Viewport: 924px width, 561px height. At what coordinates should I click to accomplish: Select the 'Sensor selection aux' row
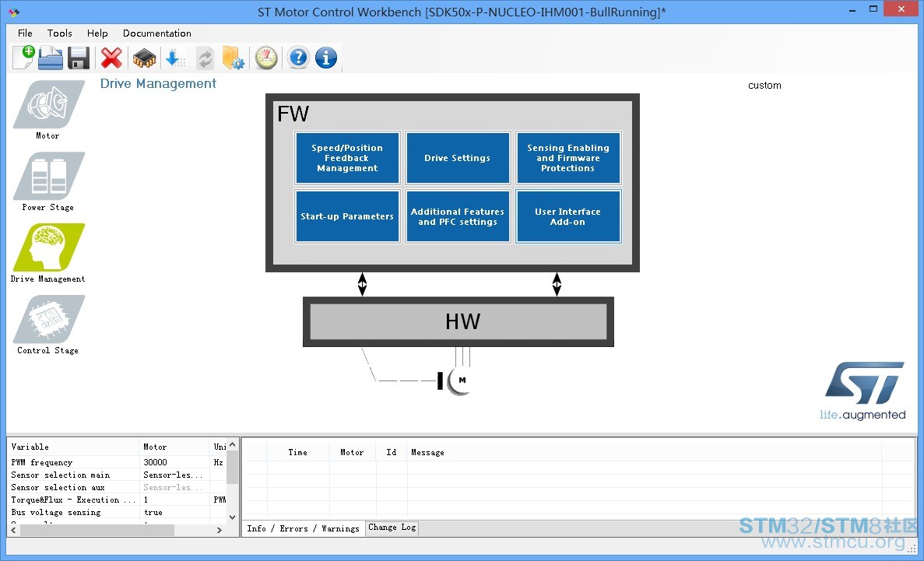[x=118, y=487]
